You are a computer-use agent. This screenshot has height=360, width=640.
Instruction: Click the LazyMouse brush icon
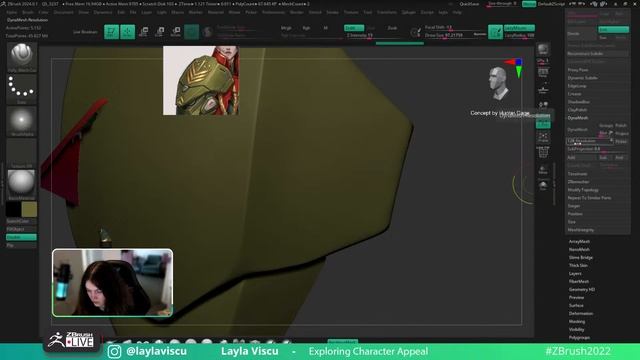point(495,32)
